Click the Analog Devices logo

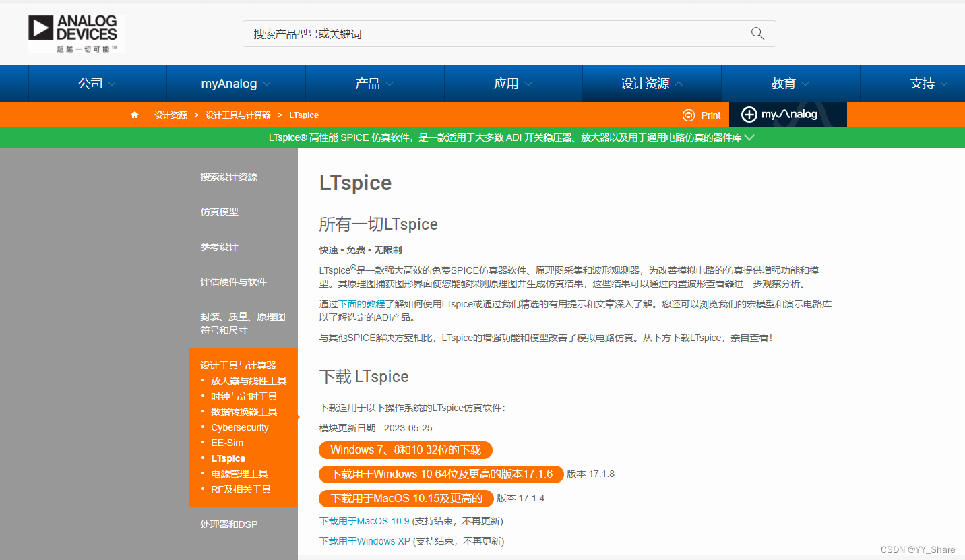coord(76,34)
